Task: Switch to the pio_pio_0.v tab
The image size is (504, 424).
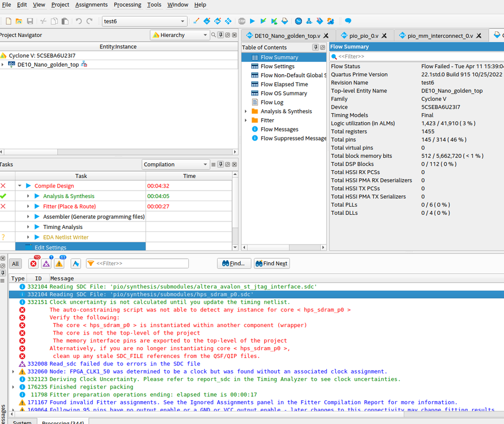Action: tap(363, 35)
